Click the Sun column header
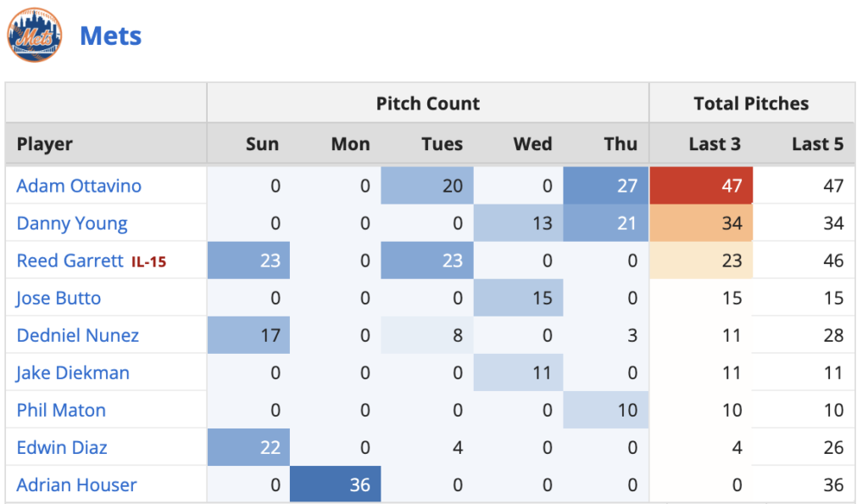 pos(262,144)
